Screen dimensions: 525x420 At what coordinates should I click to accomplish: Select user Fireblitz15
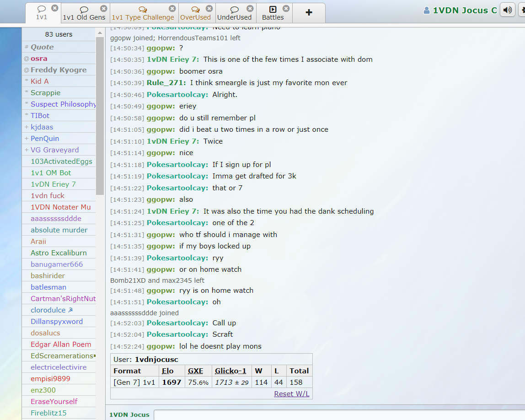(59, 413)
